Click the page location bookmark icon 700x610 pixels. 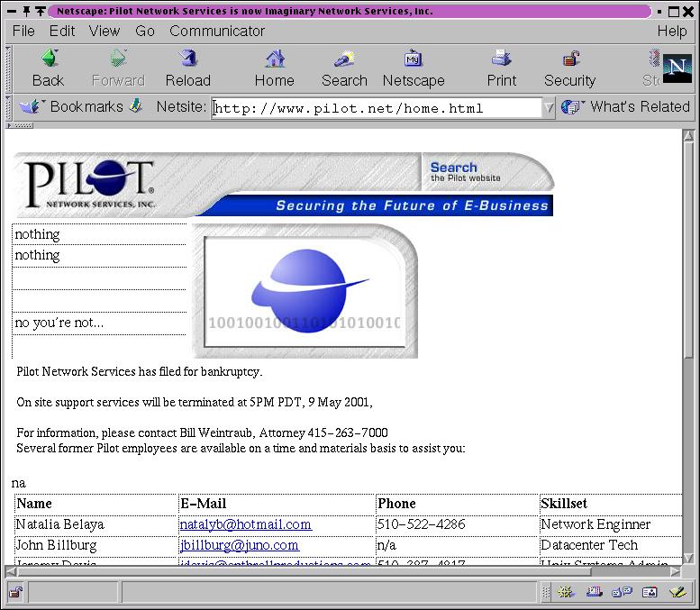pos(136,106)
